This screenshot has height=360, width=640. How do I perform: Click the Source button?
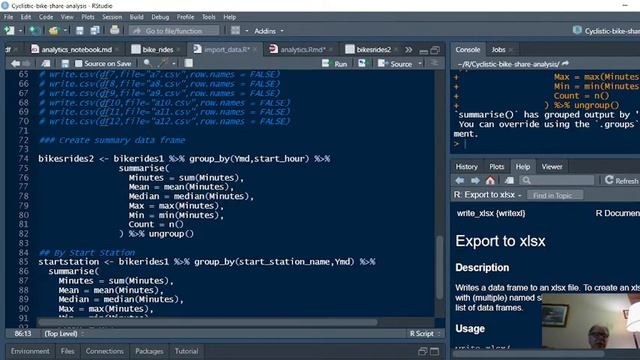(395, 64)
